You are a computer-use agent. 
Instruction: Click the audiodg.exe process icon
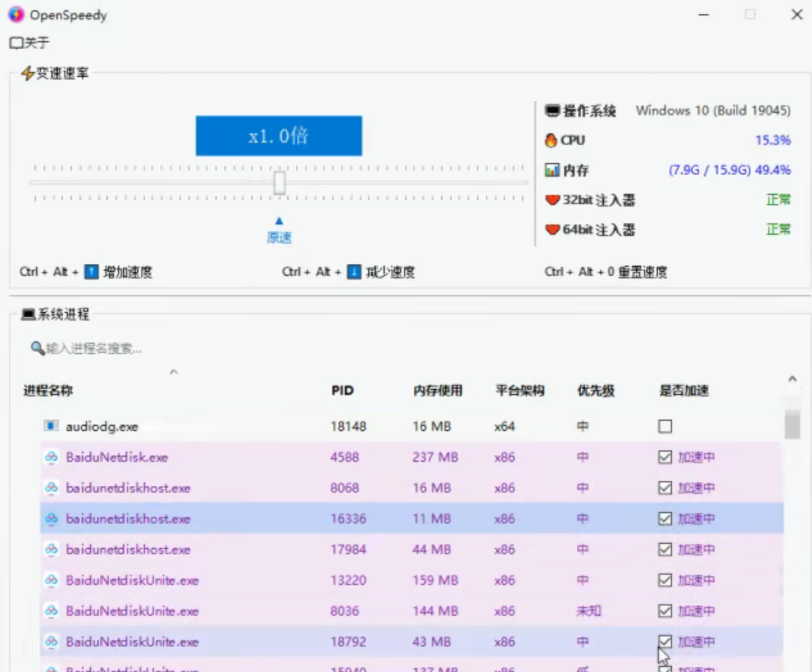51,426
